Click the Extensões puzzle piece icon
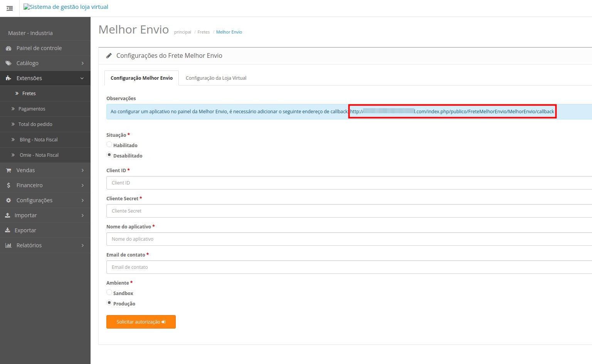The height and width of the screenshot is (364, 592). coord(8,78)
